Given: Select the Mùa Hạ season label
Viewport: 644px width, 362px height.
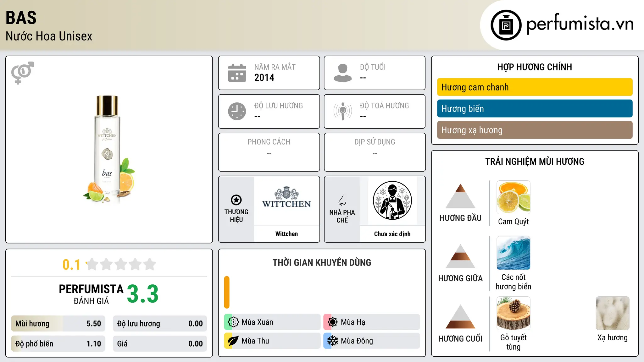Looking at the screenshot, I should 353,322.
